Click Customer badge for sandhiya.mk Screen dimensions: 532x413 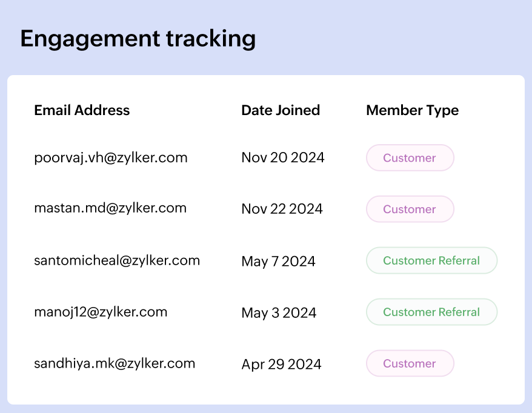tap(410, 363)
